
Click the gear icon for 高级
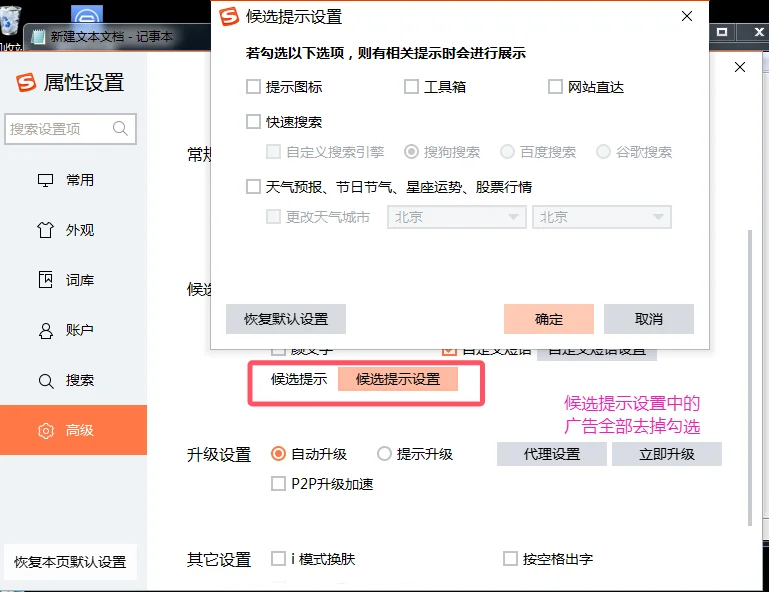coord(46,431)
